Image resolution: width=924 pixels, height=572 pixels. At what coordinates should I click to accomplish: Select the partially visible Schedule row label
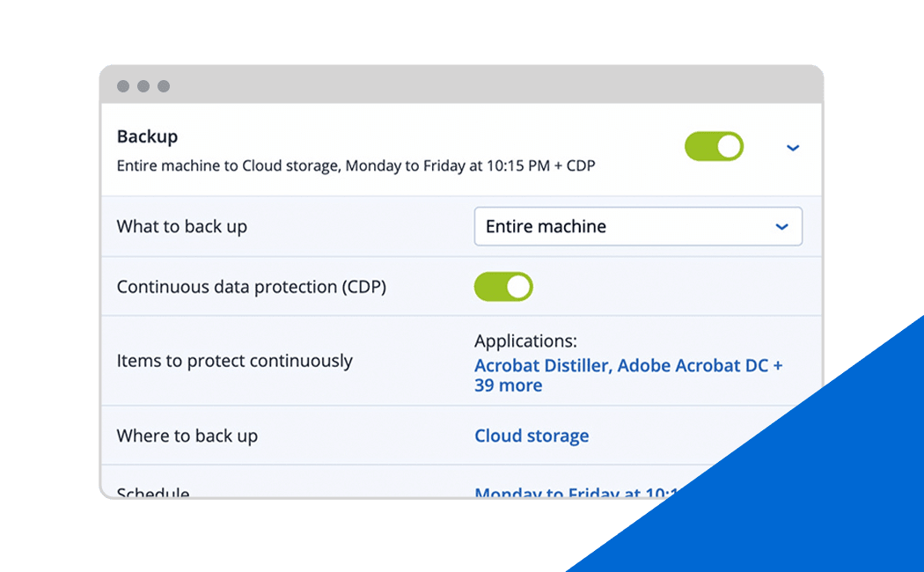point(153,492)
